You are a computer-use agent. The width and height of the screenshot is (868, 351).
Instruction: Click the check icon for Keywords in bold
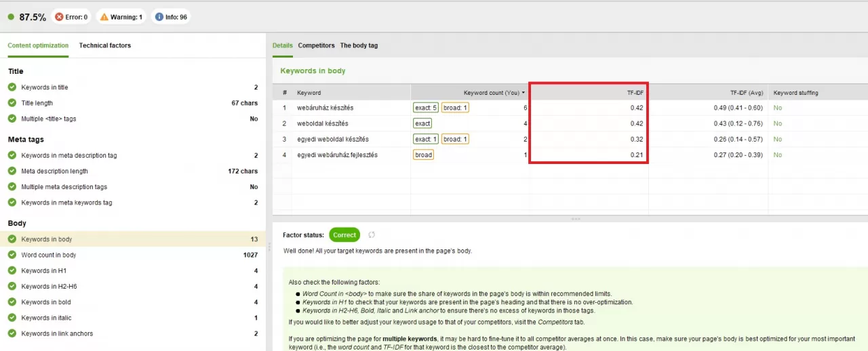(x=12, y=302)
